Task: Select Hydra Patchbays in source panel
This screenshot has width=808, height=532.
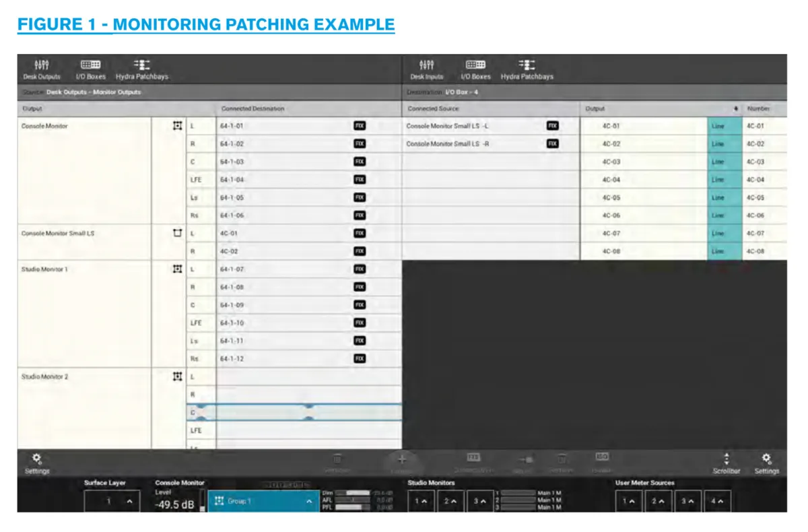Action: 141,69
